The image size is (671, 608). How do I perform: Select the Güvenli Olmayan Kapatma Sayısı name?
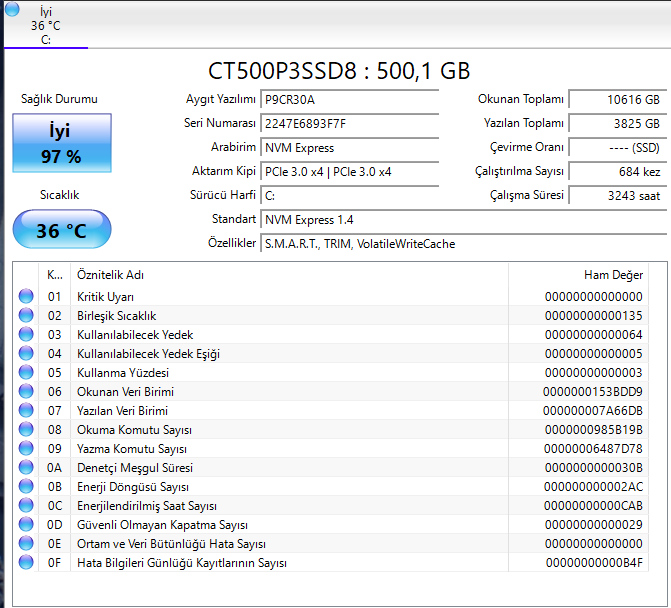click(x=162, y=525)
